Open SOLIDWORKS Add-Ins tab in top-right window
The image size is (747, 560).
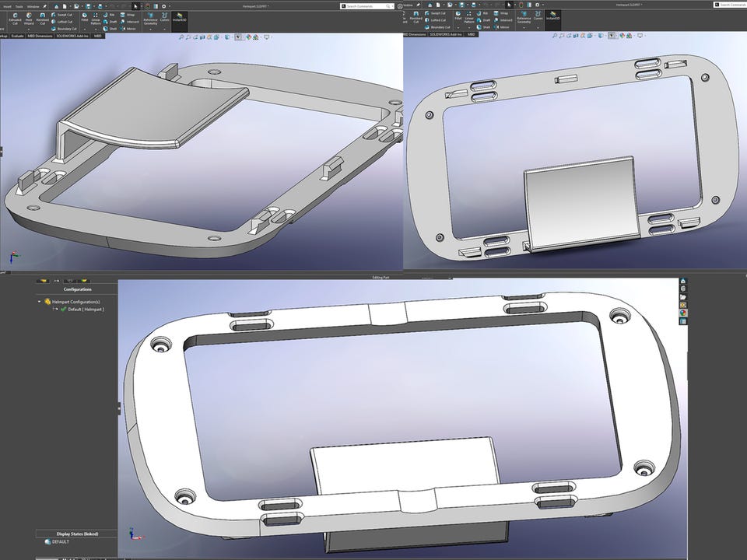[446, 34]
